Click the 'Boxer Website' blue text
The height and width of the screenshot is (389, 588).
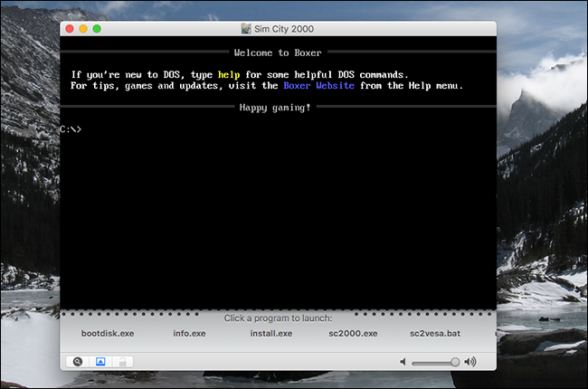[318, 86]
